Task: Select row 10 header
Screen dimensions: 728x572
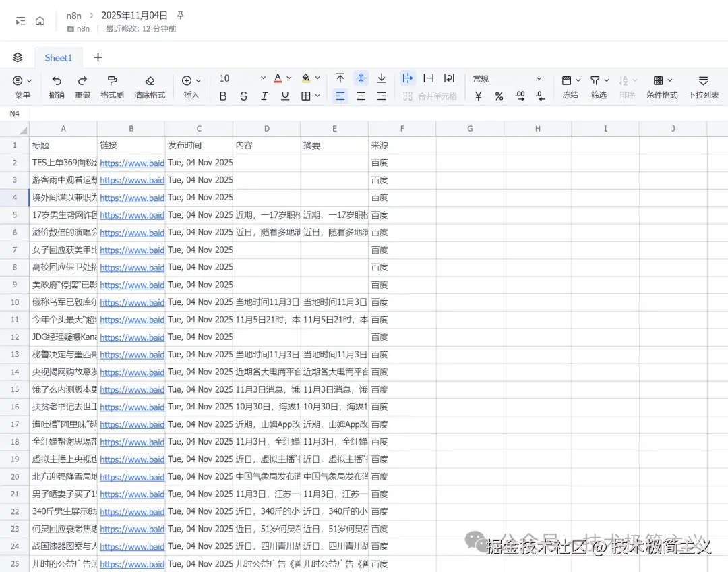Action: [14, 302]
